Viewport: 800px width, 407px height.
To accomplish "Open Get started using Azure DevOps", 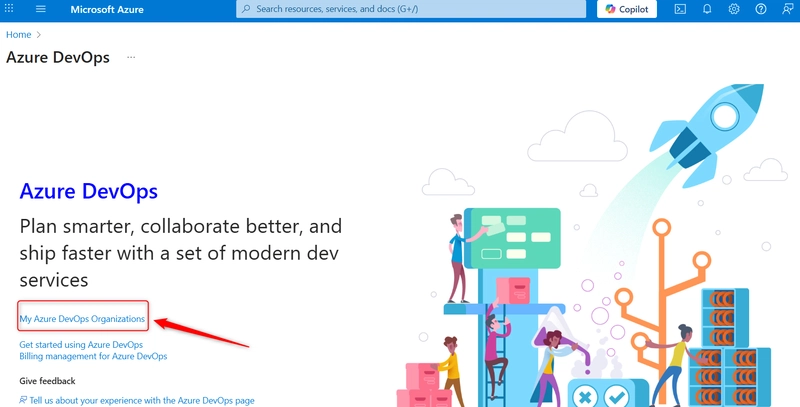I will (81, 345).
